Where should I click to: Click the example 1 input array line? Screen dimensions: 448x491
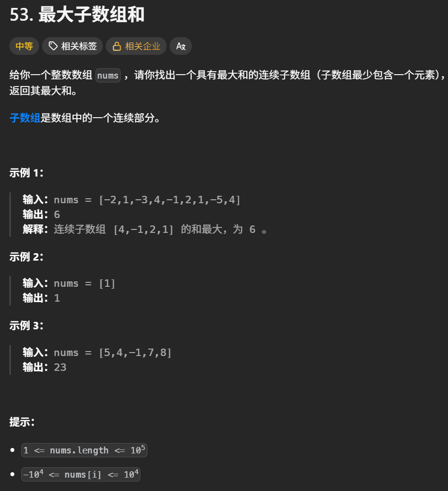[x=132, y=200]
